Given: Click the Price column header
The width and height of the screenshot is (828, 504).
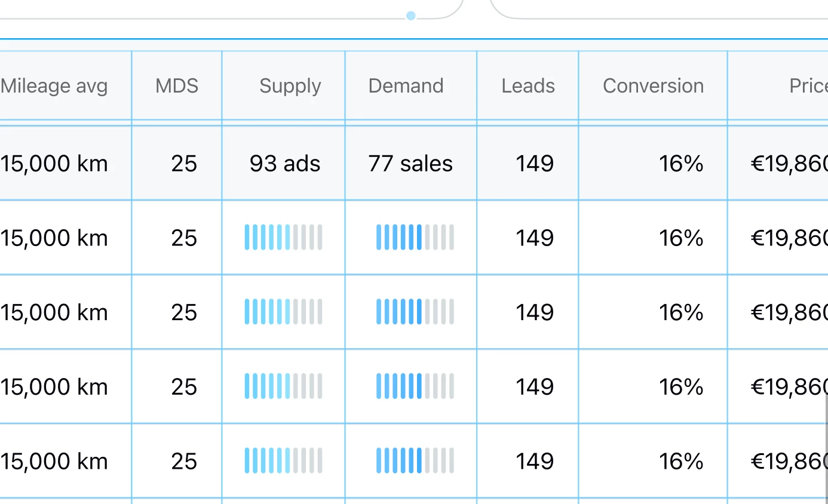Looking at the screenshot, I should [808, 86].
